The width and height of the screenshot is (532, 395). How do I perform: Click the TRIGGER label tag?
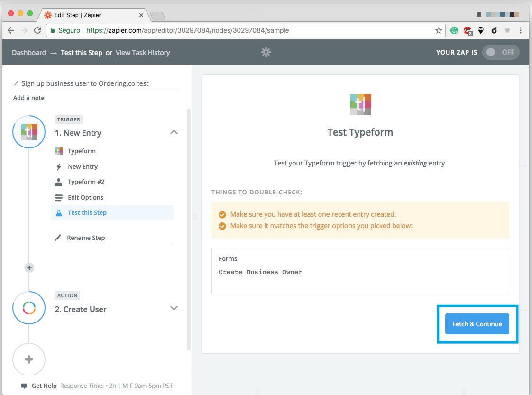click(69, 119)
